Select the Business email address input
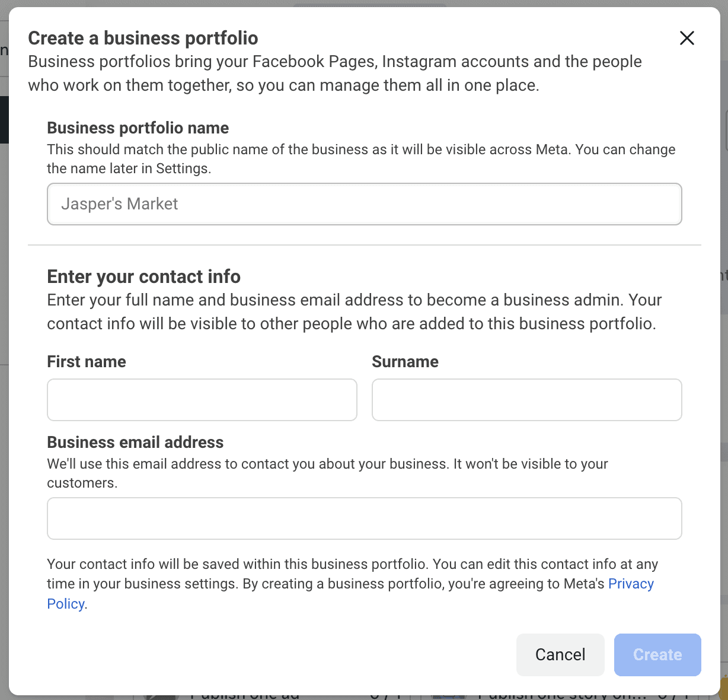The height and width of the screenshot is (700, 728). point(364,518)
